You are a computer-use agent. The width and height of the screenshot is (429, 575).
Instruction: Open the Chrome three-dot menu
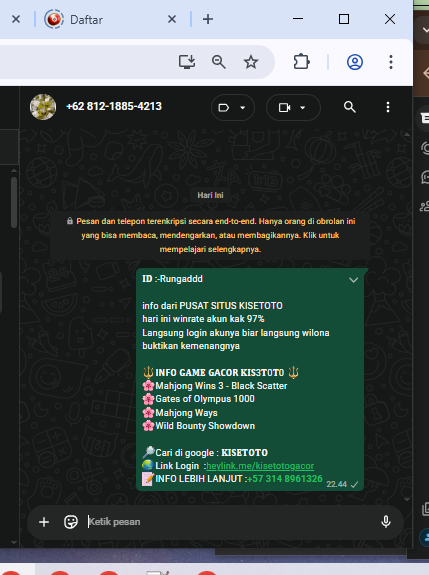[x=391, y=62]
